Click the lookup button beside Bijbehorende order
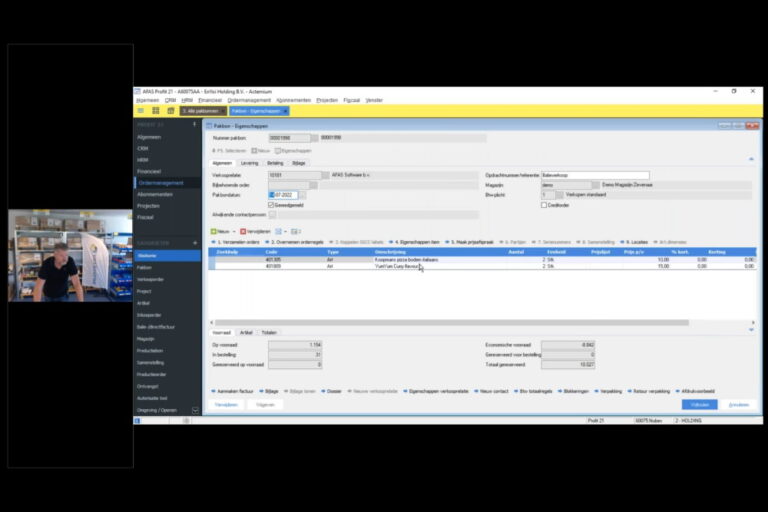This screenshot has height=512, width=768. (x=313, y=185)
